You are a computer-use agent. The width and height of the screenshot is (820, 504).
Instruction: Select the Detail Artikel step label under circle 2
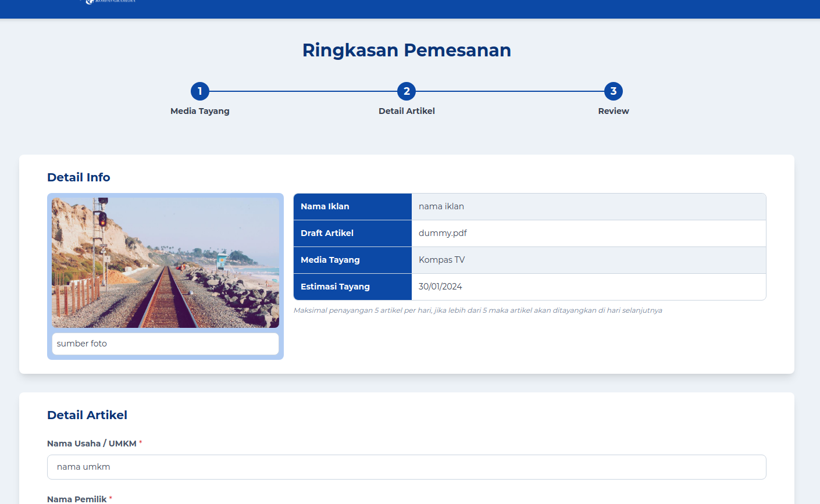tap(407, 111)
